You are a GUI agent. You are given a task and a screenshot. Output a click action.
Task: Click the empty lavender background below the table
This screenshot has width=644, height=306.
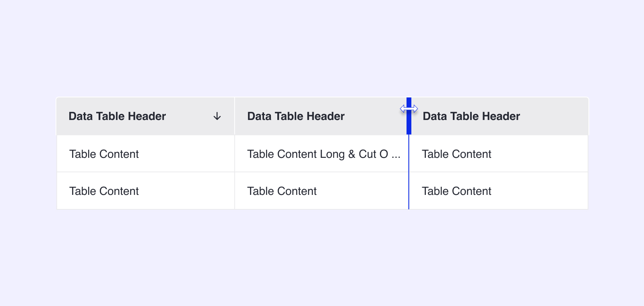pos(322,258)
